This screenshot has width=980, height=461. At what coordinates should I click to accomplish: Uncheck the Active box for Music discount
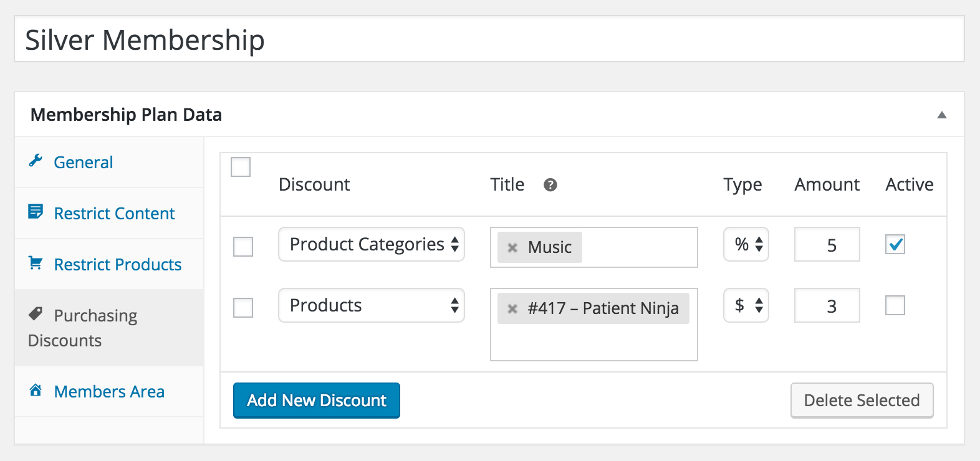[x=895, y=244]
